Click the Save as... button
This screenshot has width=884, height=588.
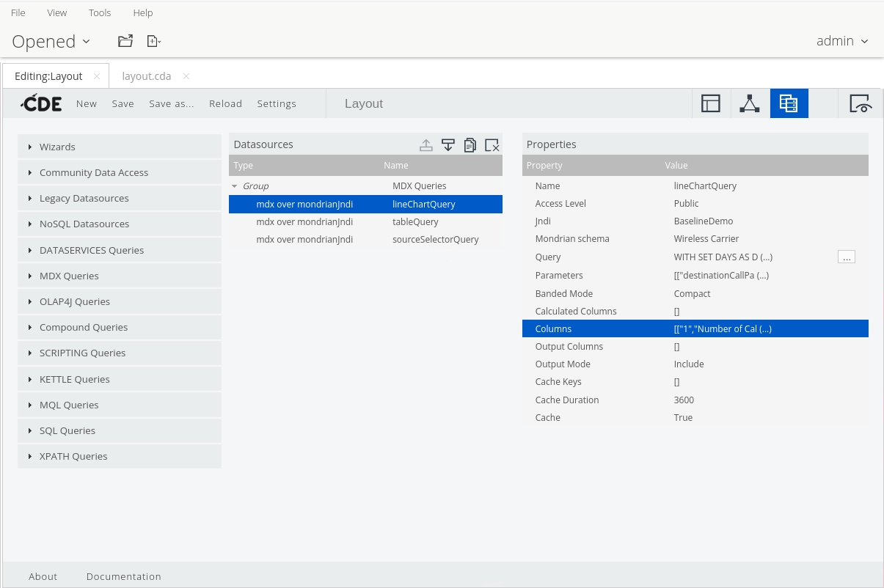[171, 103]
